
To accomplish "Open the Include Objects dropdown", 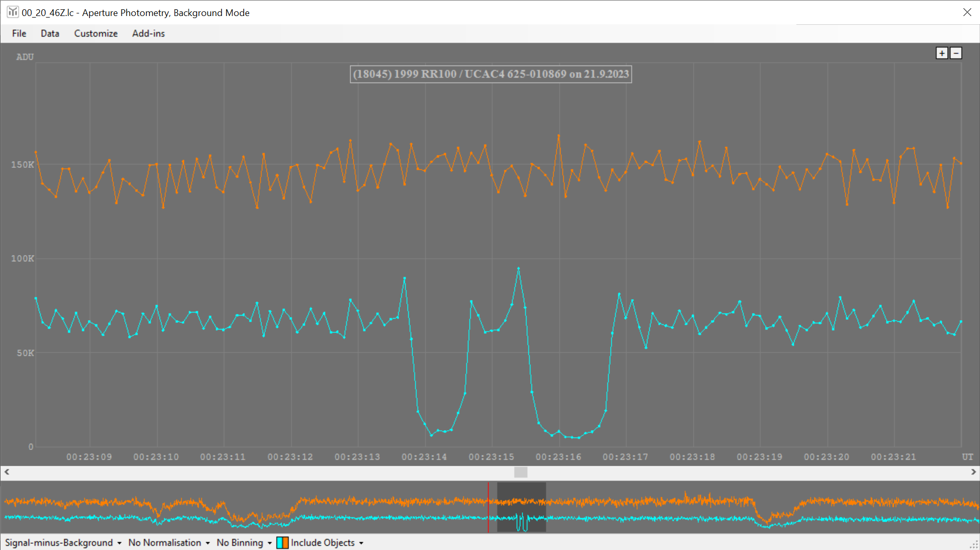I will (327, 543).
